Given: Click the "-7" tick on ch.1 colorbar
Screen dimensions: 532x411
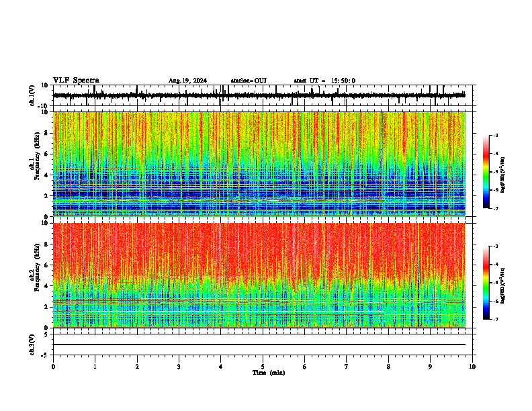Looking at the screenshot, I should (496, 208).
